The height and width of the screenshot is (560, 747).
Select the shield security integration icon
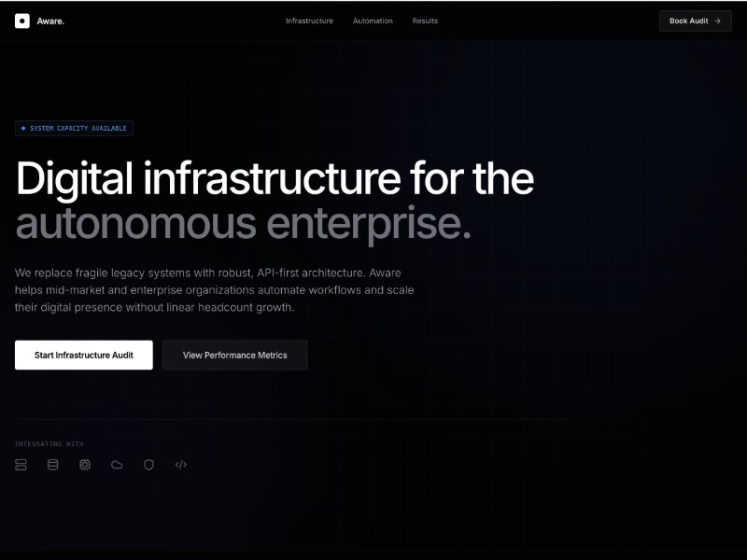coord(148,465)
